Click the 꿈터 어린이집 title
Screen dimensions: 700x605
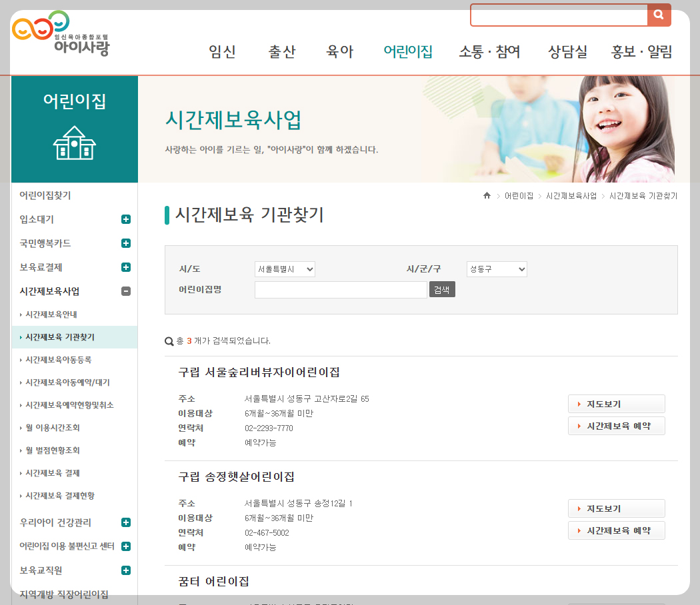(x=213, y=582)
